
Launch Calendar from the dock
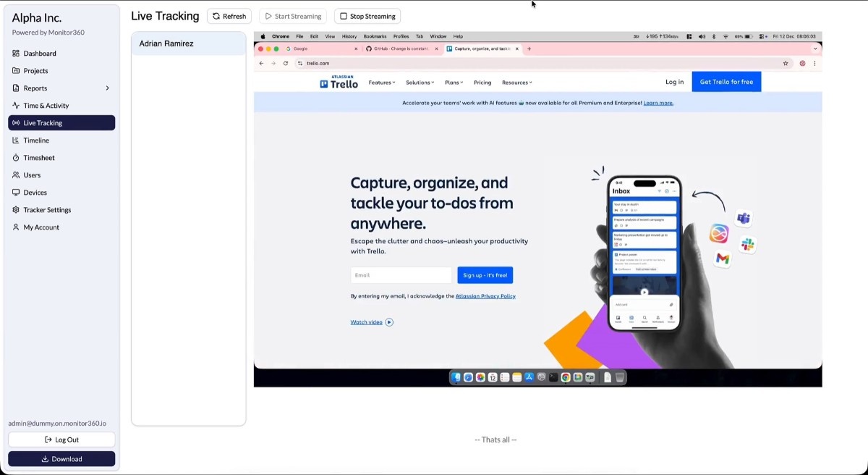pyautogui.click(x=493, y=377)
